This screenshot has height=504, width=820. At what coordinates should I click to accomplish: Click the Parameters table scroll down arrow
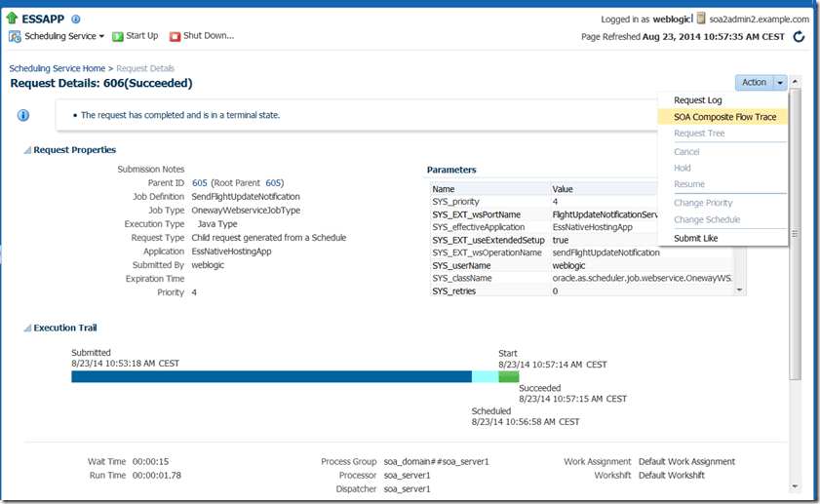click(x=740, y=290)
